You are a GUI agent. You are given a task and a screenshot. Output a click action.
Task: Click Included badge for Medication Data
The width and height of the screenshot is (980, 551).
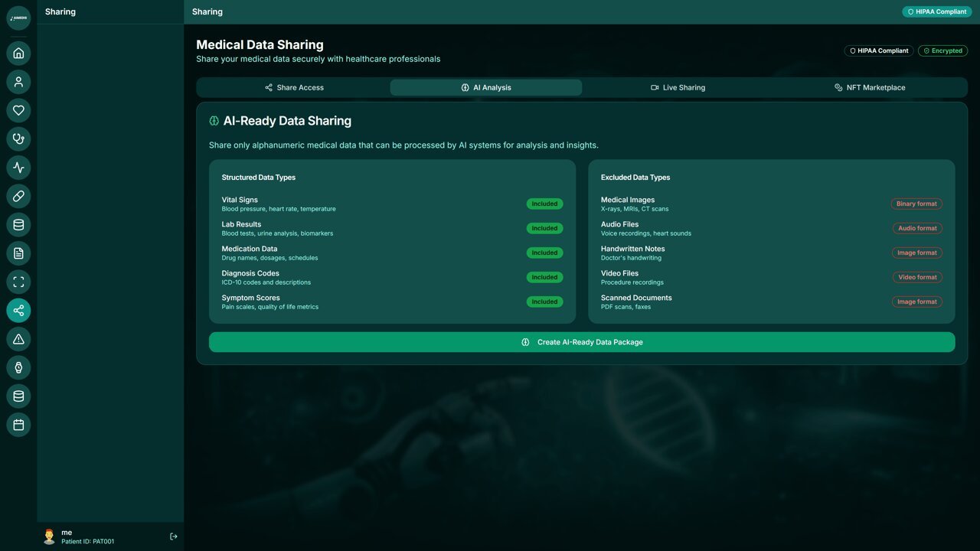544,253
